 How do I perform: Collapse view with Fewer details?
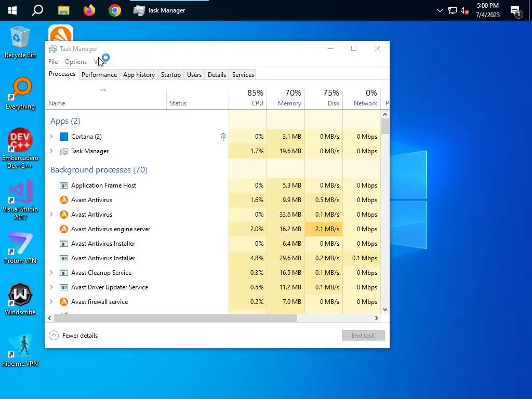tap(73, 336)
